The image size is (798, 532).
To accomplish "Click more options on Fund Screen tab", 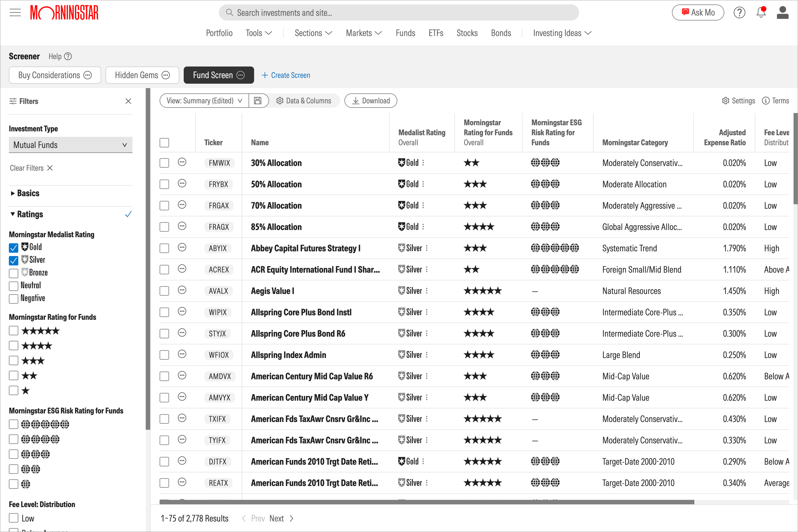I will tap(241, 75).
